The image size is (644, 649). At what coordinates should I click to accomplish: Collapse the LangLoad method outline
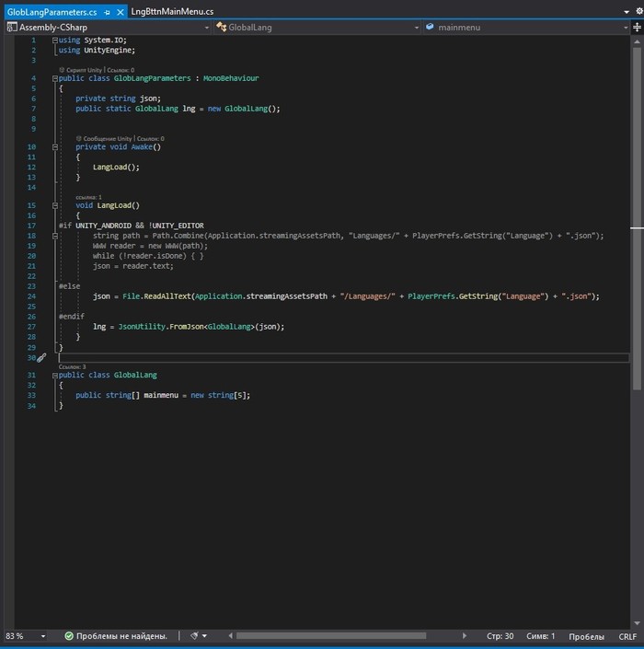[x=55, y=205]
